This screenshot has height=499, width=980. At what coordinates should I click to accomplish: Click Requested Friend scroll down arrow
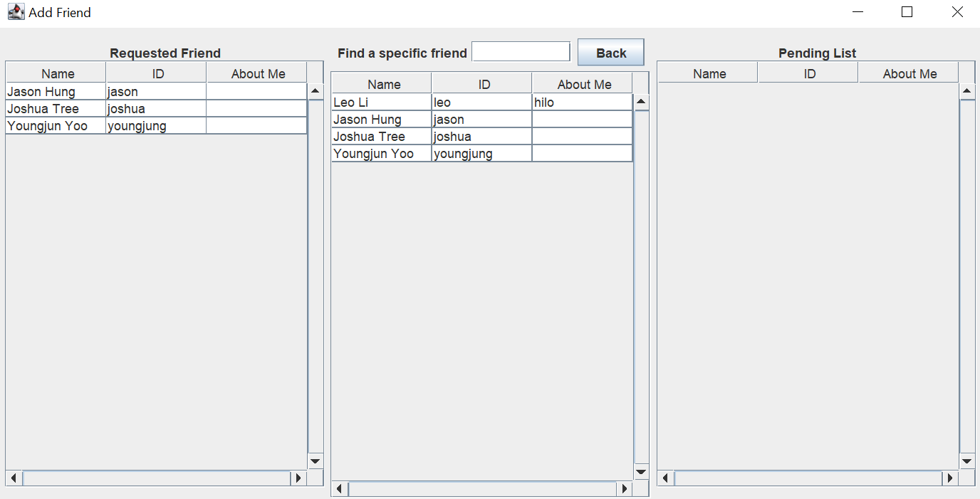[316, 461]
